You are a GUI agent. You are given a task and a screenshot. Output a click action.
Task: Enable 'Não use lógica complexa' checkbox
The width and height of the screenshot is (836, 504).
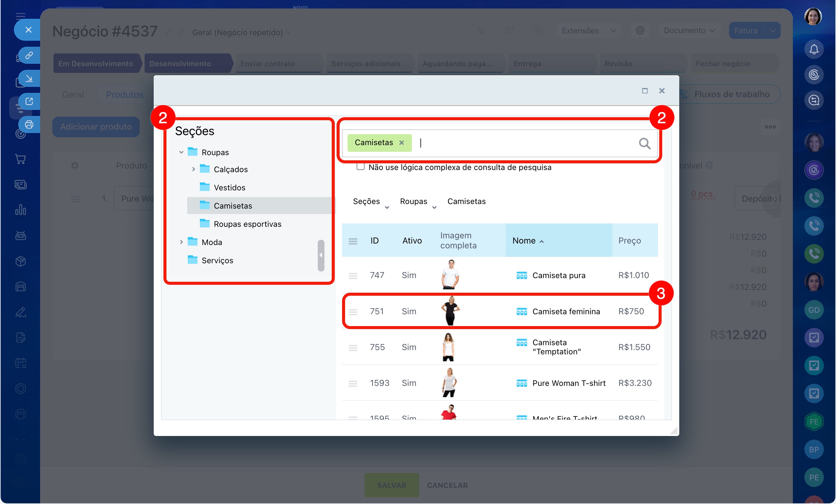(360, 167)
